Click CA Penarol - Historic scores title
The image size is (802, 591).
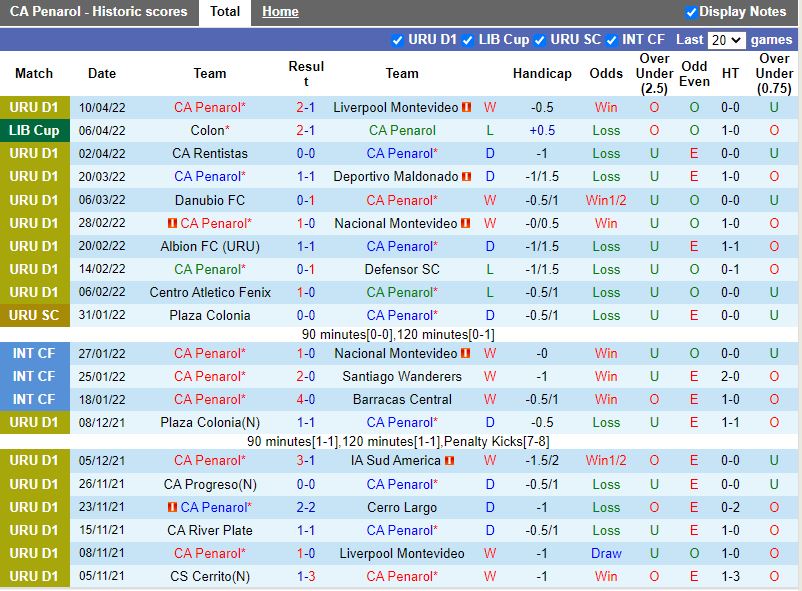[x=99, y=12]
